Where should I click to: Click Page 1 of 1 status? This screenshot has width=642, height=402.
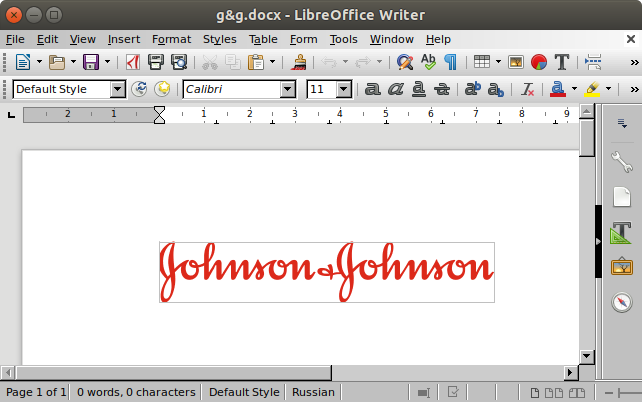[x=36, y=392]
